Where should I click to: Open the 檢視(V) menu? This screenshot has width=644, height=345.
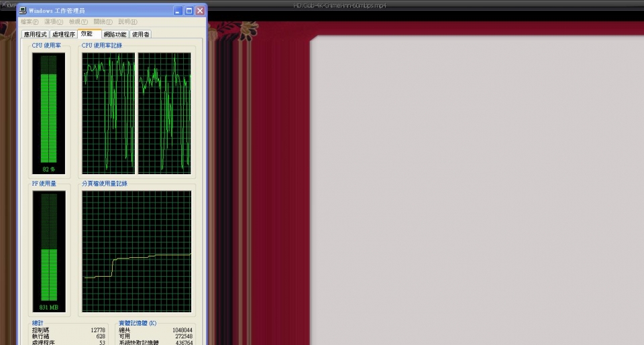[78, 21]
